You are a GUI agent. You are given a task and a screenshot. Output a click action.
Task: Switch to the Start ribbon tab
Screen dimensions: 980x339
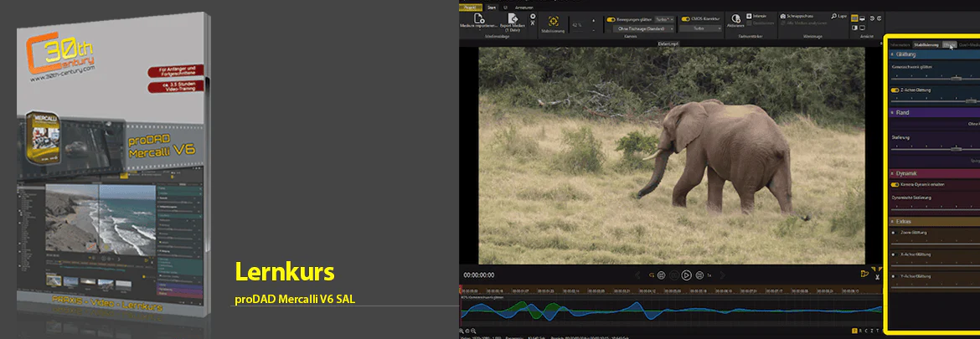[x=492, y=8]
